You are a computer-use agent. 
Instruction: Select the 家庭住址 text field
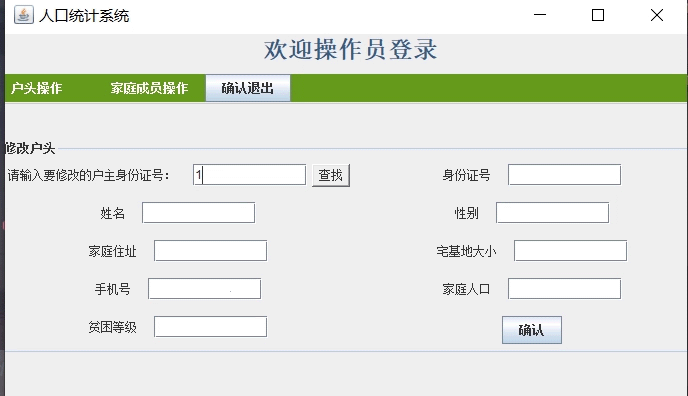pyautogui.click(x=210, y=250)
